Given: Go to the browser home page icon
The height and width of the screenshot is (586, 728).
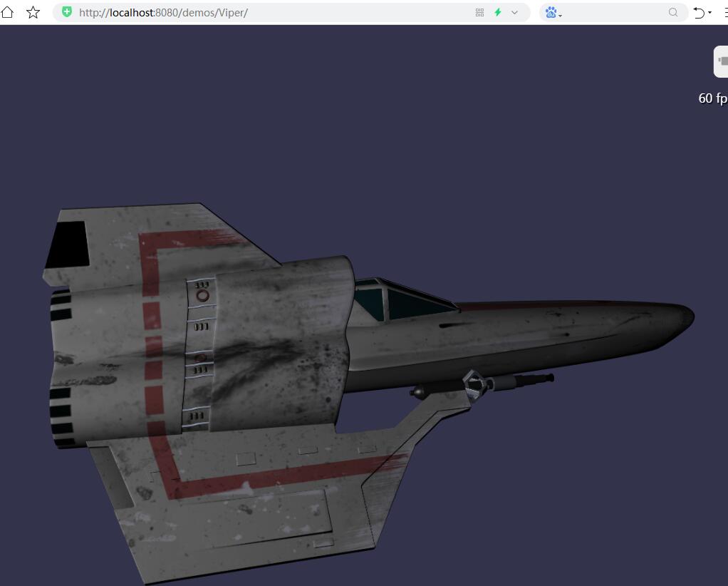Looking at the screenshot, I should pos(7,12).
